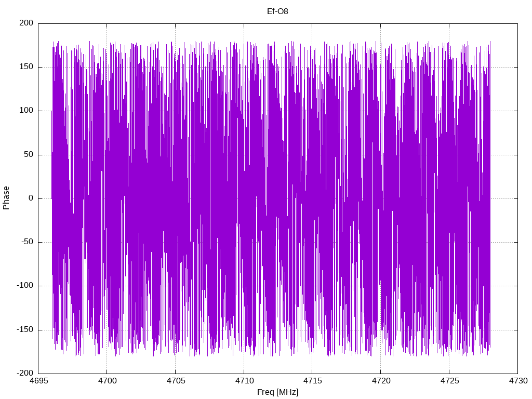The image size is (532, 399).
Task: Click the x-axis tick label 4715
Action: tap(312, 381)
